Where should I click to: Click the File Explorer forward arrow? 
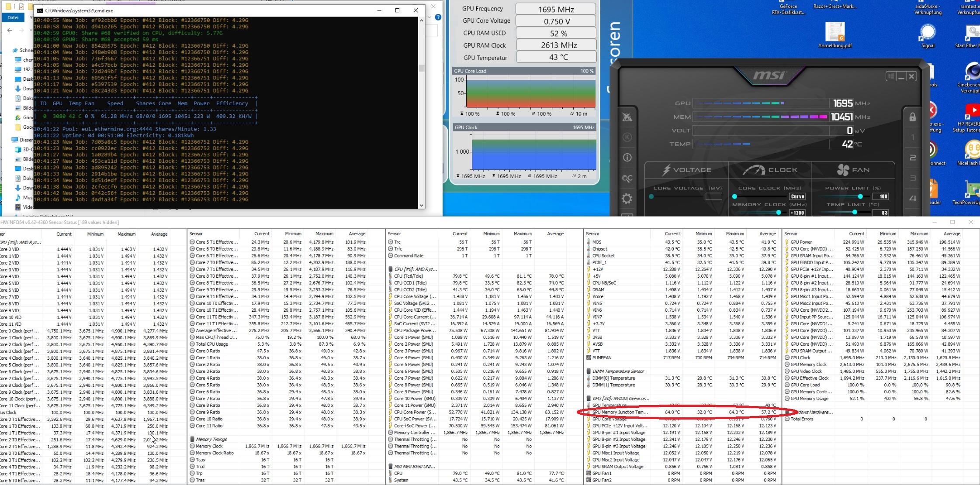click(x=22, y=30)
